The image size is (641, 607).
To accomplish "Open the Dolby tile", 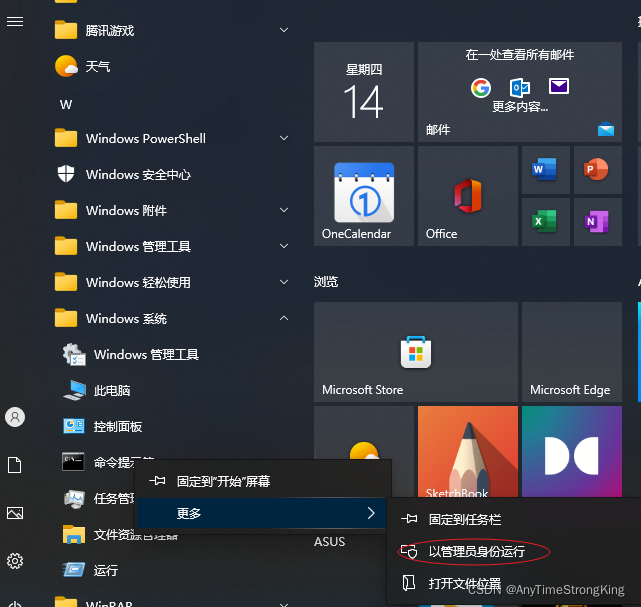I will 572,451.
